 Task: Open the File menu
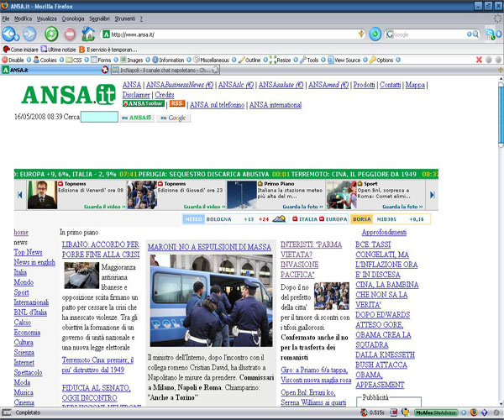click(6, 18)
